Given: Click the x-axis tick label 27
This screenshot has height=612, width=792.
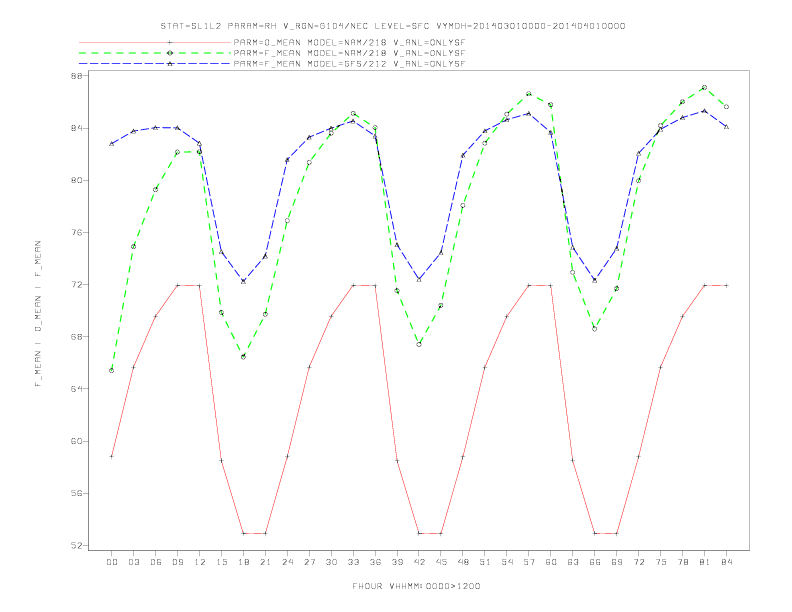Looking at the screenshot, I should pyautogui.click(x=309, y=562).
